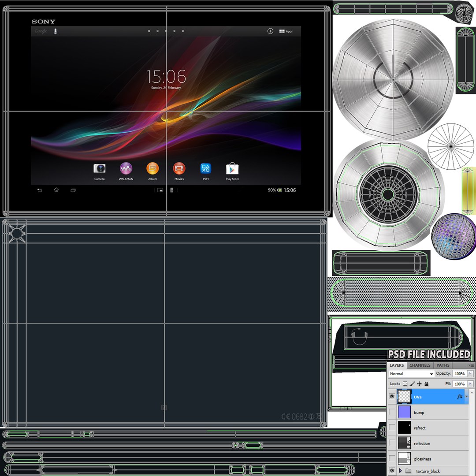Click the layers list scroll up arrow

click(472, 393)
